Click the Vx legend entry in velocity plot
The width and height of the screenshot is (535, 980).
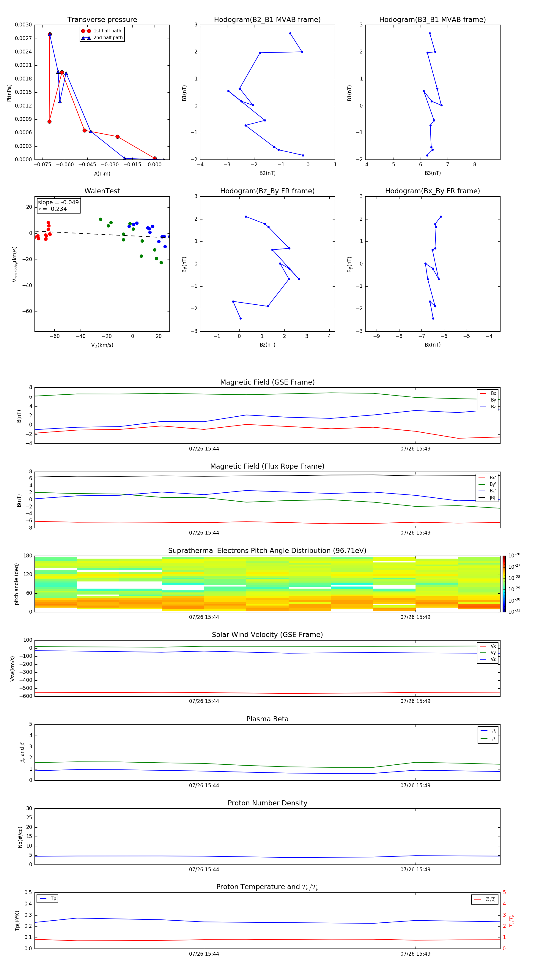click(x=488, y=646)
